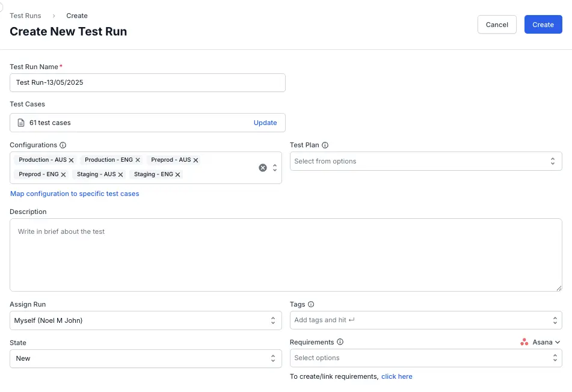Remove the Preprod - ENG configuration chip

[64, 174]
